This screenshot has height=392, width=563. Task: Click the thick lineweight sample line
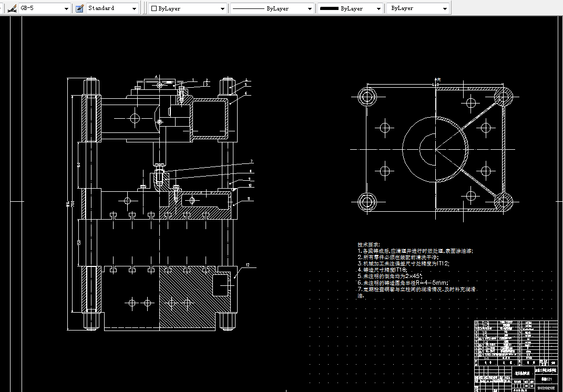(329, 8)
